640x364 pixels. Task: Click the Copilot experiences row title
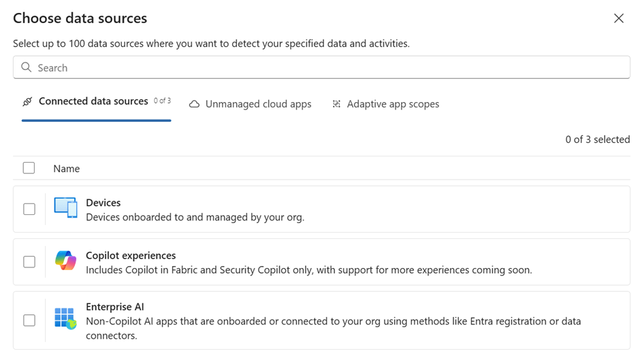[131, 255]
